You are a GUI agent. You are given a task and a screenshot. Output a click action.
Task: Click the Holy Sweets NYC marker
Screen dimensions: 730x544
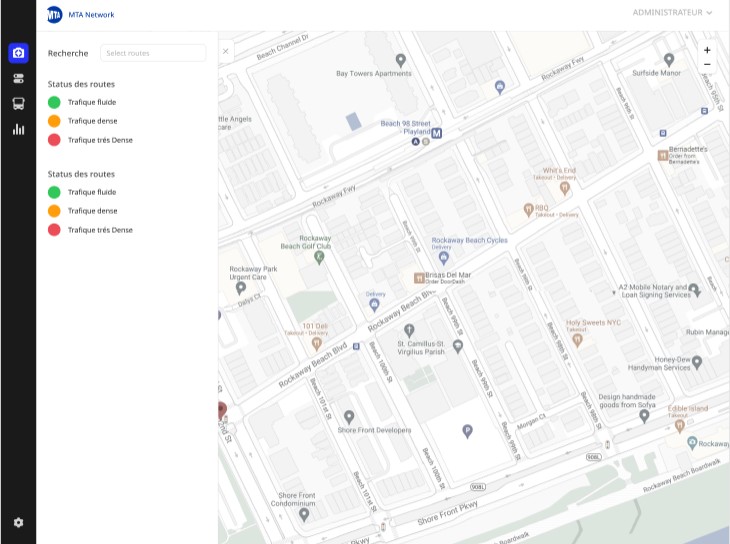tap(577, 340)
